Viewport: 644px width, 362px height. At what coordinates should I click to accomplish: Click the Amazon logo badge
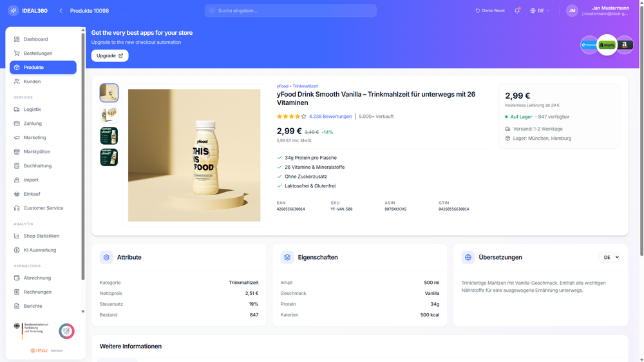[625, 45]
